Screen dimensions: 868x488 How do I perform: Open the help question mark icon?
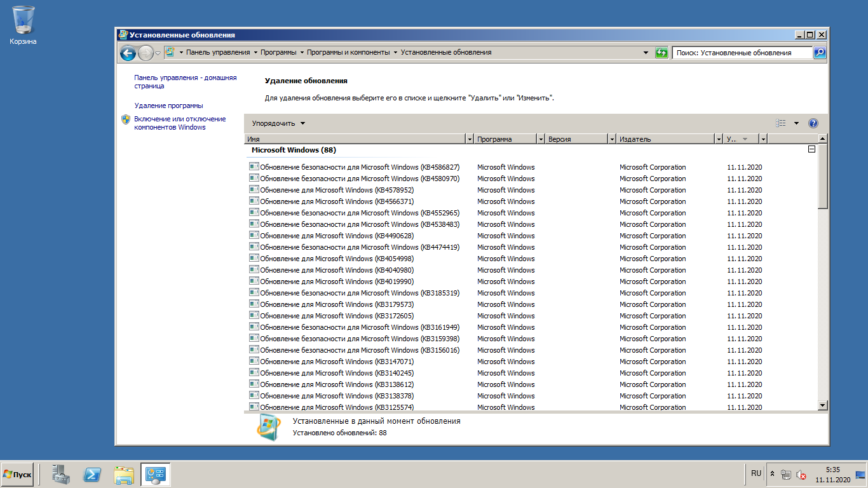(813, 123)
